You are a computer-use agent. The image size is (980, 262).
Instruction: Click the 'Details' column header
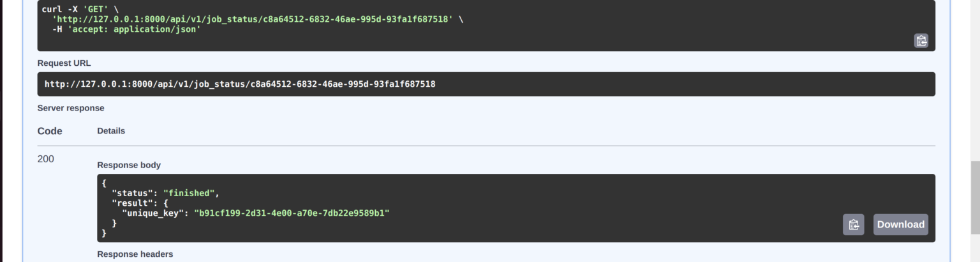pyautogui.click(x=111, y=130)
